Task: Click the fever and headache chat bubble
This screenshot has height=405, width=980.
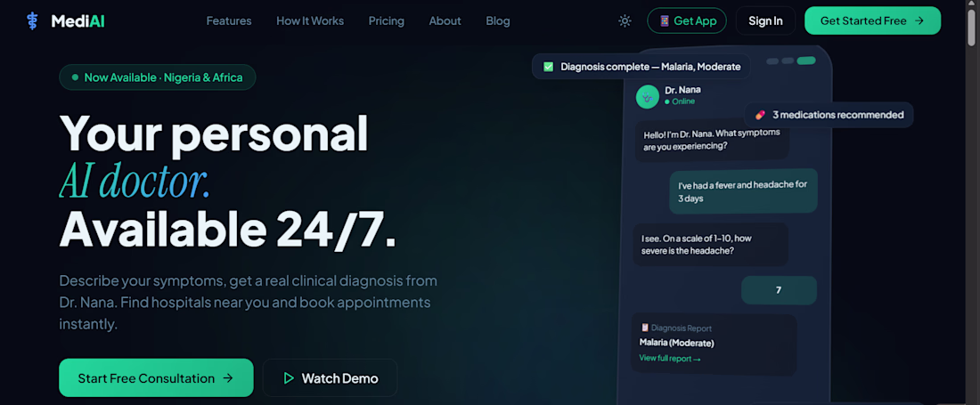Action: [x=743, y=191]
